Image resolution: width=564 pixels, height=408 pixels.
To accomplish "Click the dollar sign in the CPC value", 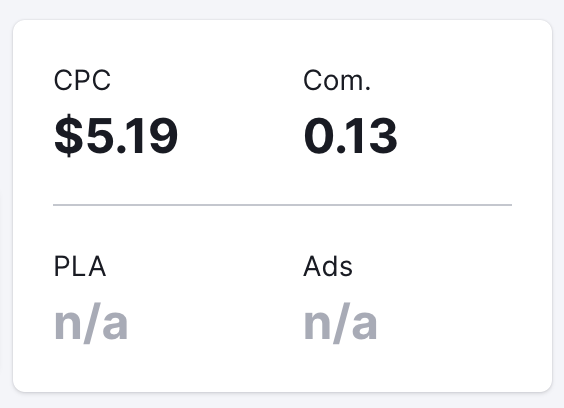I will 68,136.
